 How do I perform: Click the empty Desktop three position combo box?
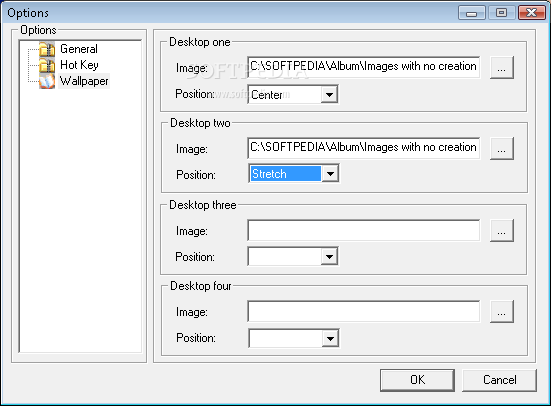[x=293, y=257]
